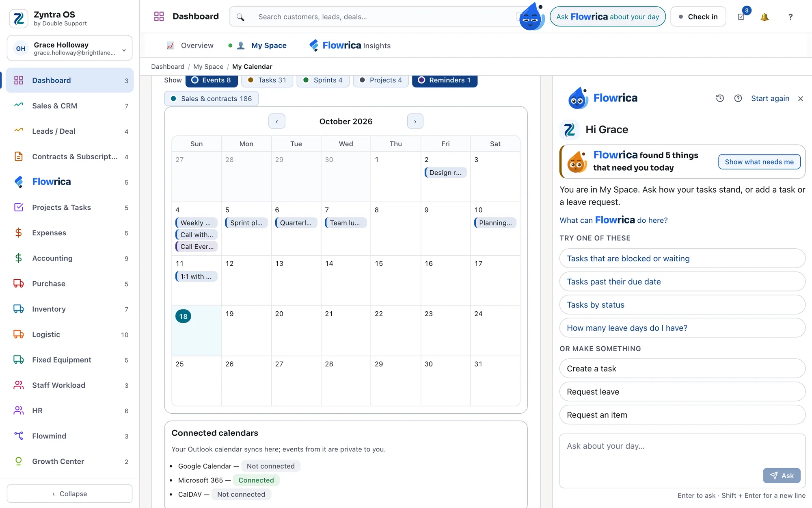Close the Flowrica panel
Image resolution: width=812 pixels, height=508 pixels.
click(x=801, y=98)
